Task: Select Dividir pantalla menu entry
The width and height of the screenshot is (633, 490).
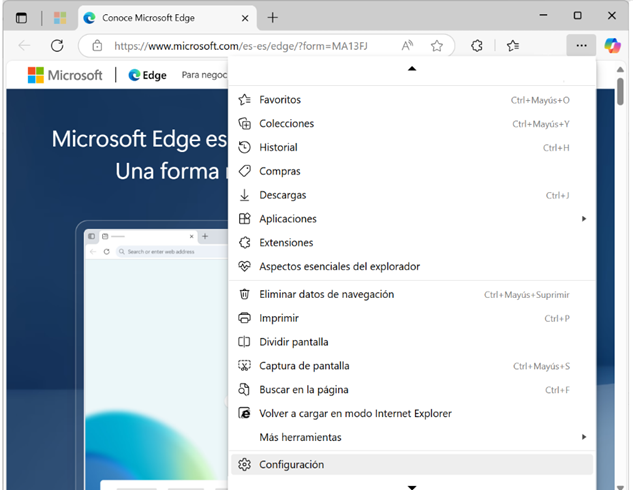Action: point(412,342)
